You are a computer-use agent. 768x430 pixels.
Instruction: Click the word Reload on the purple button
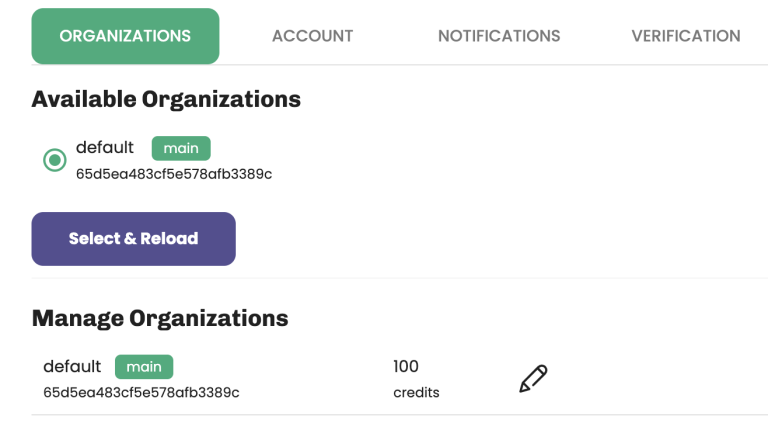tap(169, 239)
